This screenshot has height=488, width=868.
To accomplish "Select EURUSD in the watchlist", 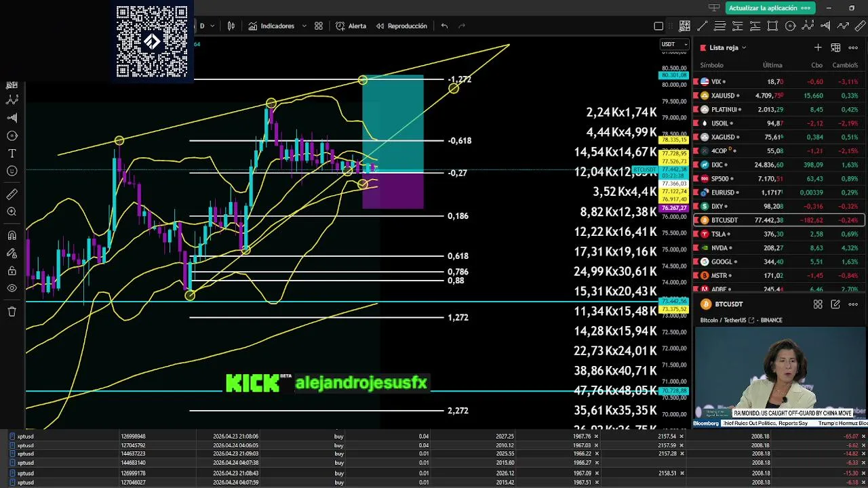I will 778,192.
